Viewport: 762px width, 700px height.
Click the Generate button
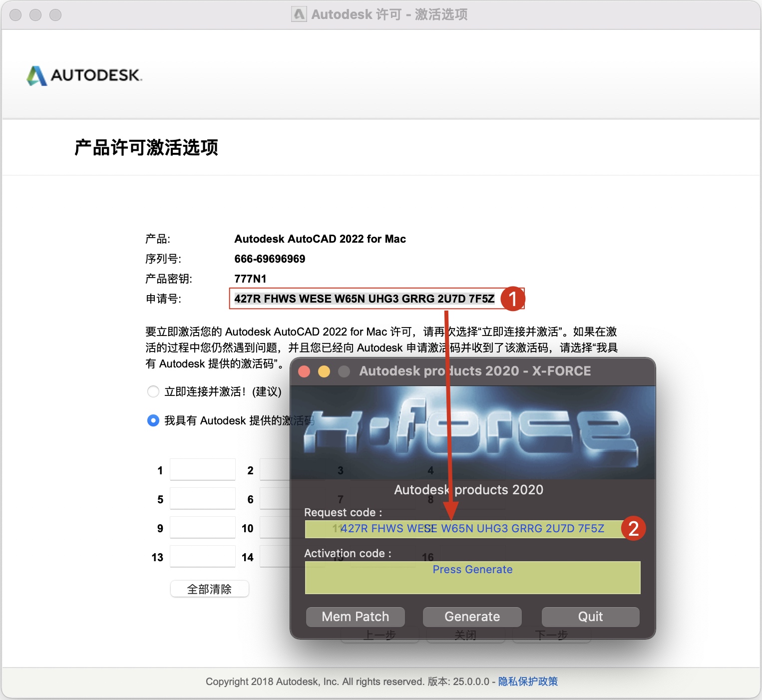[472, 617]
